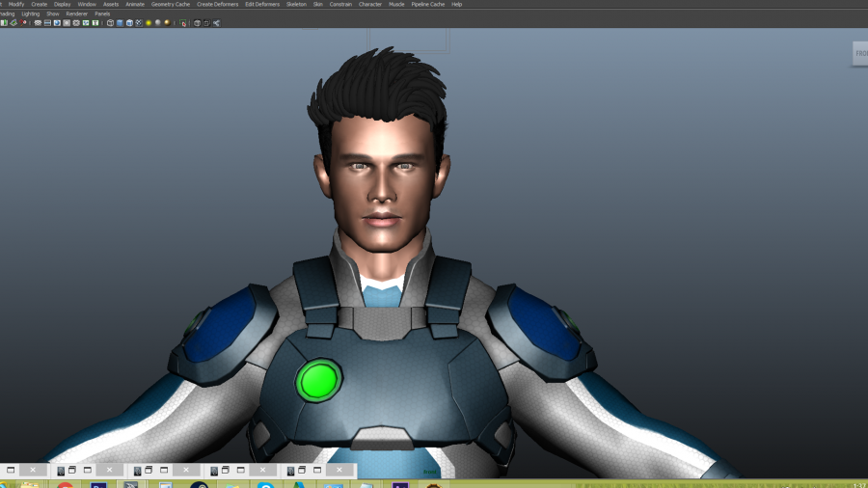
Task: Expand the Show panel menu
Action: point(53,14)
